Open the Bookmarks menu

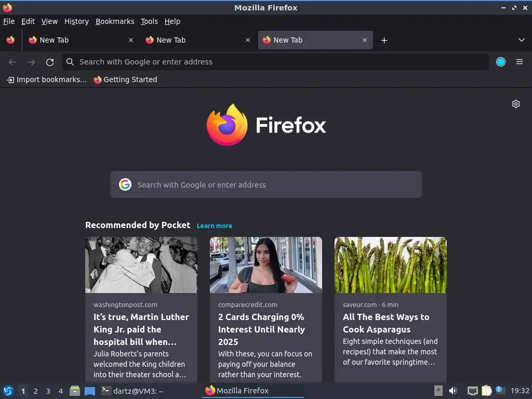click(x=115, y=21)
